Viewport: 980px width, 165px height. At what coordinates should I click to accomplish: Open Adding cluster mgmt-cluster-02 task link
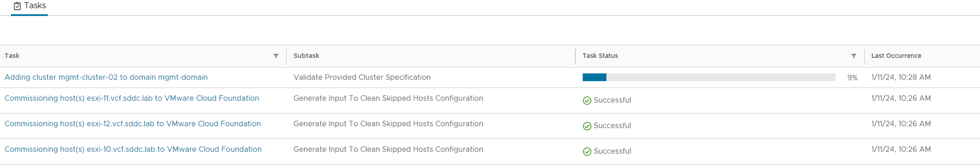point(106,78)
